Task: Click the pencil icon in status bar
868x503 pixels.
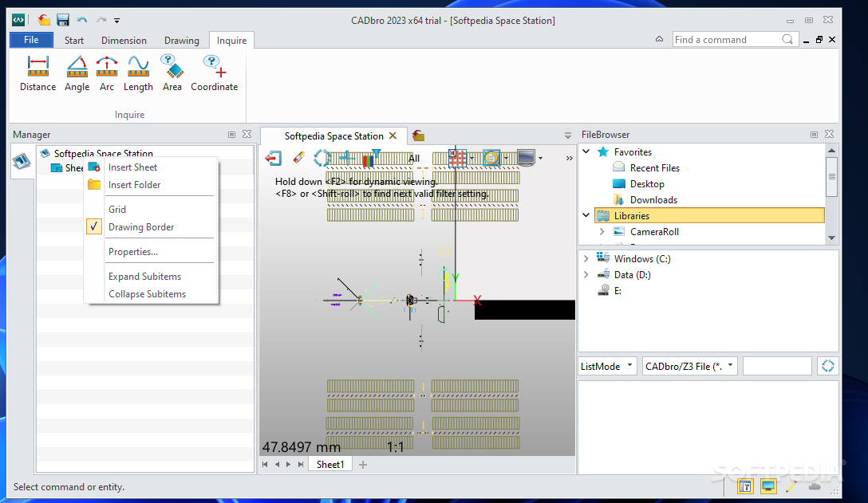Action: pos(791,486)
